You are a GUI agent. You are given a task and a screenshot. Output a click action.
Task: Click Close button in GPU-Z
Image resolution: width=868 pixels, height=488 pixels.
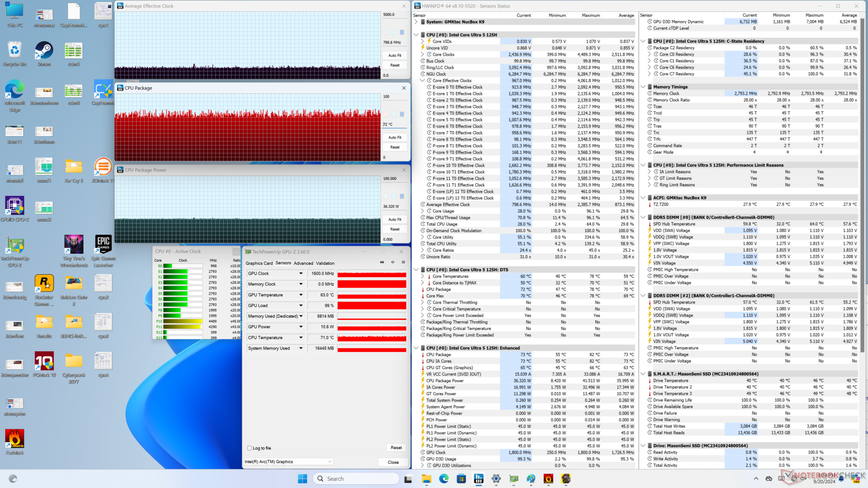(x=393, y=462)
